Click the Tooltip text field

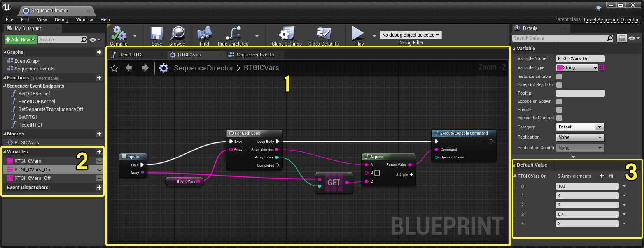tap(580, 93)
